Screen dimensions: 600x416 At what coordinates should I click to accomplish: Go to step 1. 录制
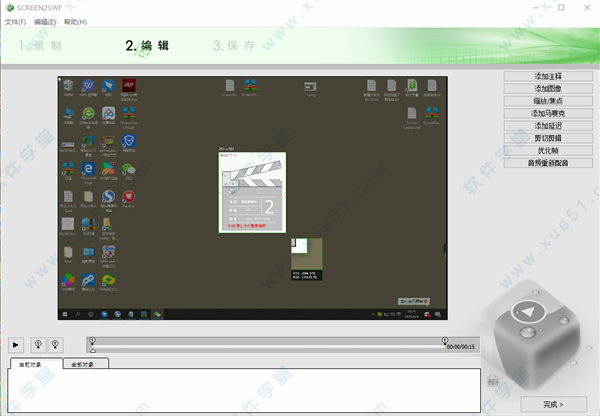[x=40, y=46]
